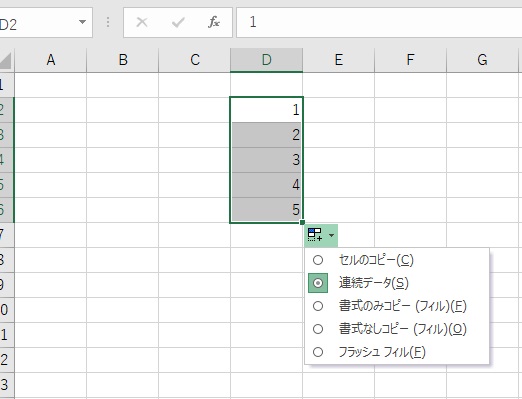Select column A header
The height and width of the screenshot is (399, 522).
click(x=50, y=60)
